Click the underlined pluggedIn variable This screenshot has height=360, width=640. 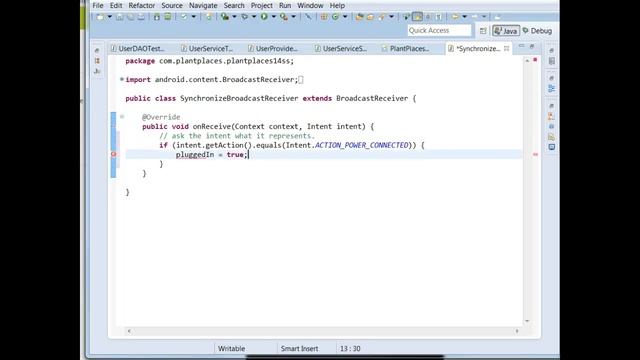click(195, 155)
